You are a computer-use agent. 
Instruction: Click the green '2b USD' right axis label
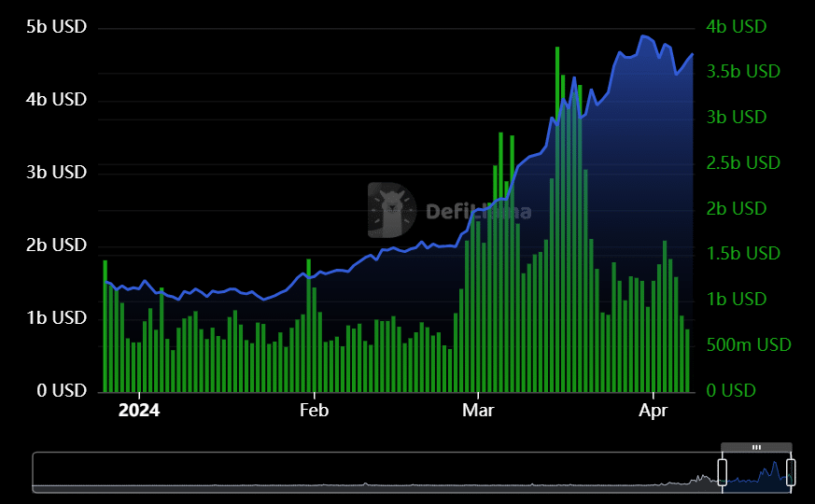point(737,208)
